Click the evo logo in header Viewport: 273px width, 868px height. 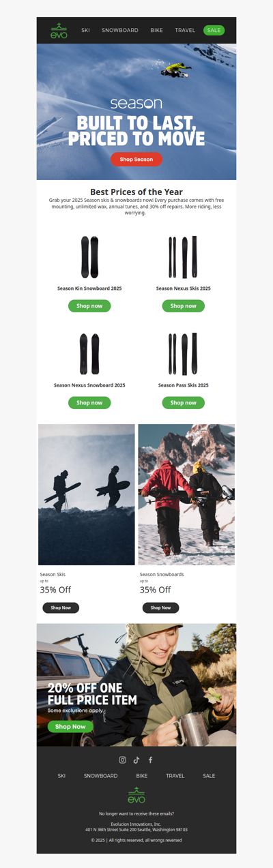point(59,31)
